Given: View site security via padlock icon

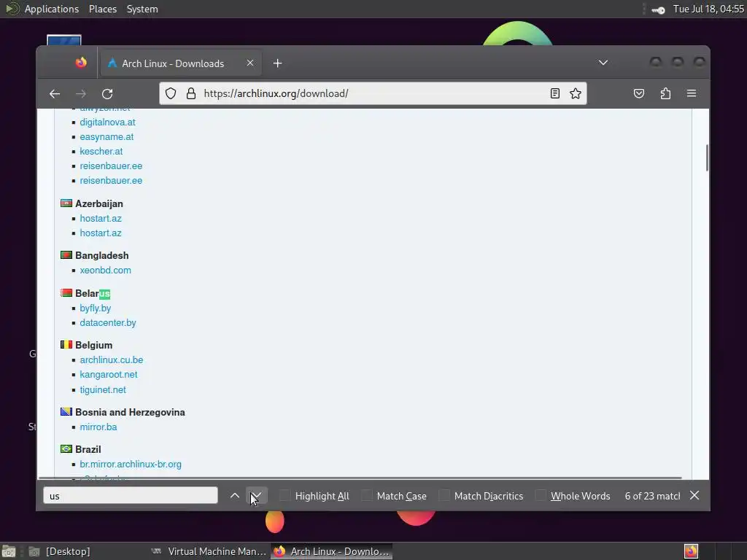Looking at the screenshot, I should 191,93.
